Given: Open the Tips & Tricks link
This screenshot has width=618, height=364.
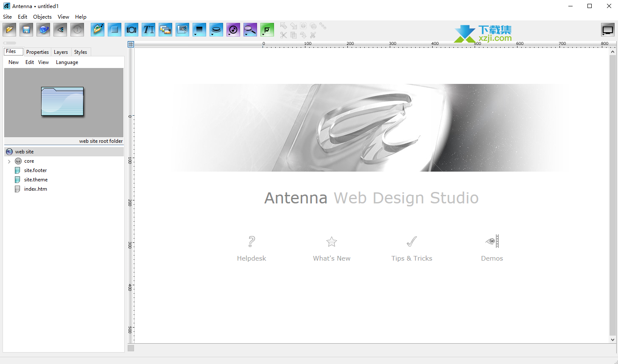Looking at the screenshot, I should 412,258.
